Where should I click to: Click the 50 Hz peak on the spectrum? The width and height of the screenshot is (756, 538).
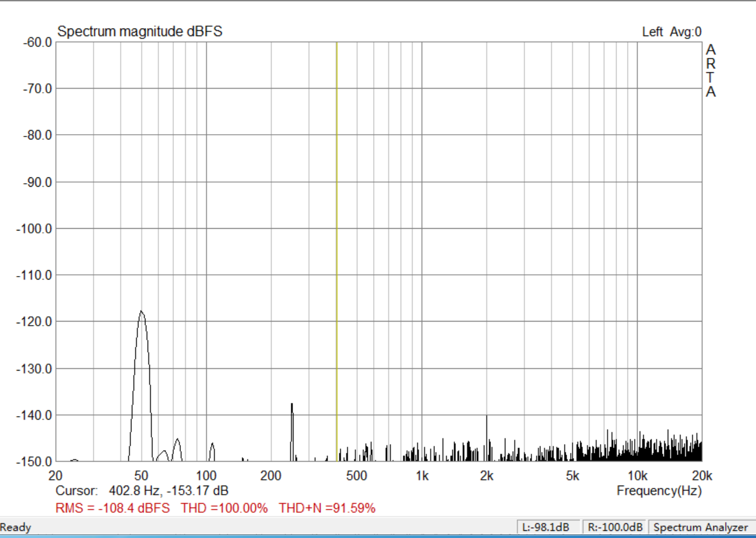(141, 385)
